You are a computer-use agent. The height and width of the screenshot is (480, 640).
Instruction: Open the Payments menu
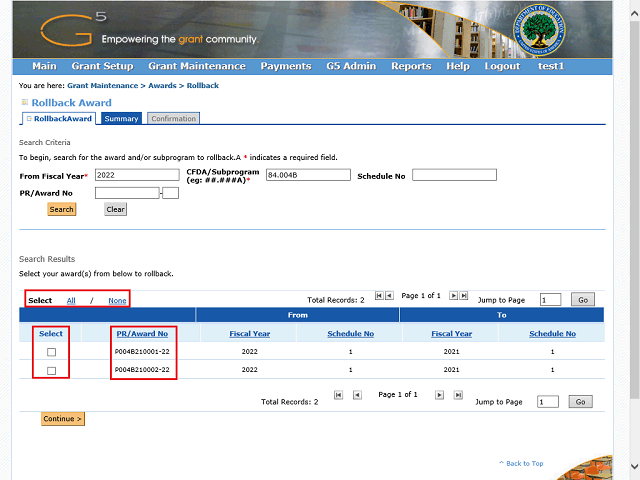point(285,66)
